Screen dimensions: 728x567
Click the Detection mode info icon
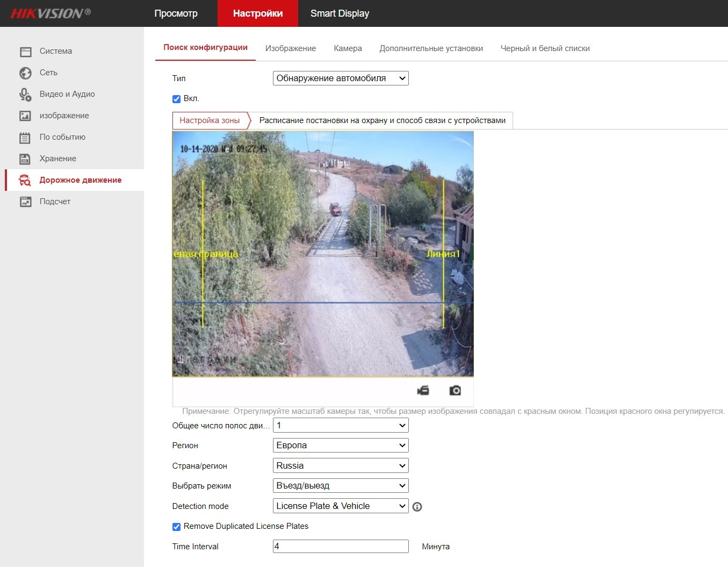click(x=417, y=507)
